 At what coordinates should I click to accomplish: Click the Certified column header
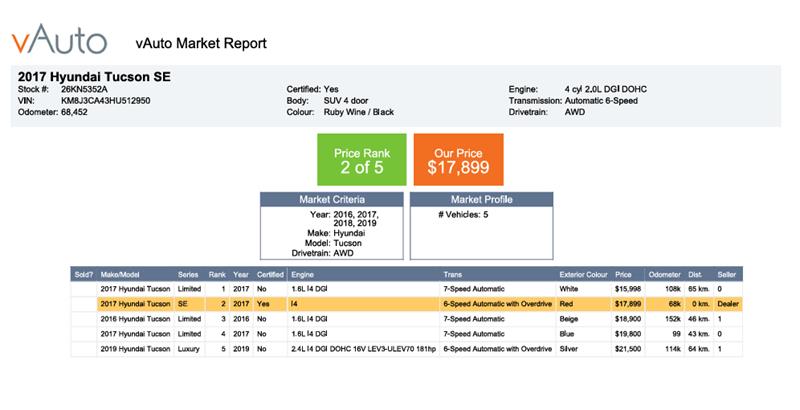(x=270, y=274)
